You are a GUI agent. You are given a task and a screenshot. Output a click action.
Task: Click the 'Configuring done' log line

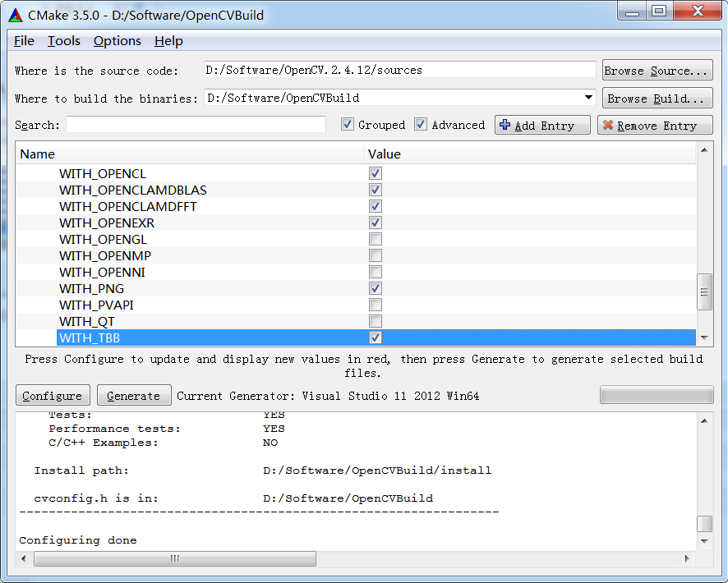pos(78,540)
